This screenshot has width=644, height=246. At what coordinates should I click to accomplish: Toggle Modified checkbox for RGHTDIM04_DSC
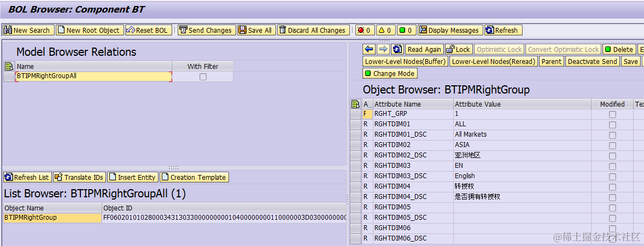612,197
